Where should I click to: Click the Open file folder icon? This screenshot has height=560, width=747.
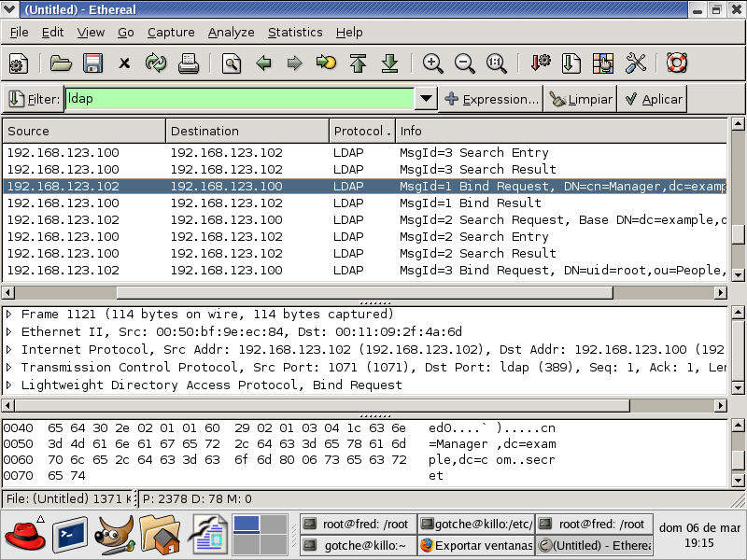(x=61, y=63)
